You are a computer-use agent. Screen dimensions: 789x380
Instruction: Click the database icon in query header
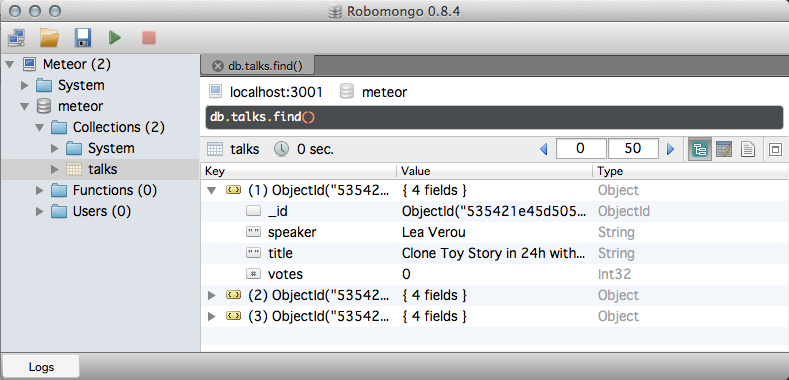click(347, 92)
